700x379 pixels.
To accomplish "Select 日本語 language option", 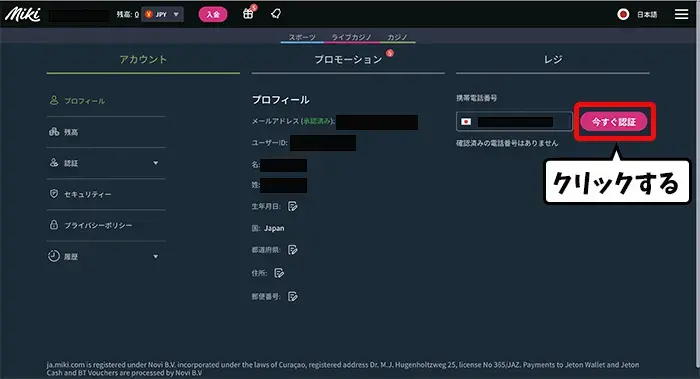I will pos(647,14).
